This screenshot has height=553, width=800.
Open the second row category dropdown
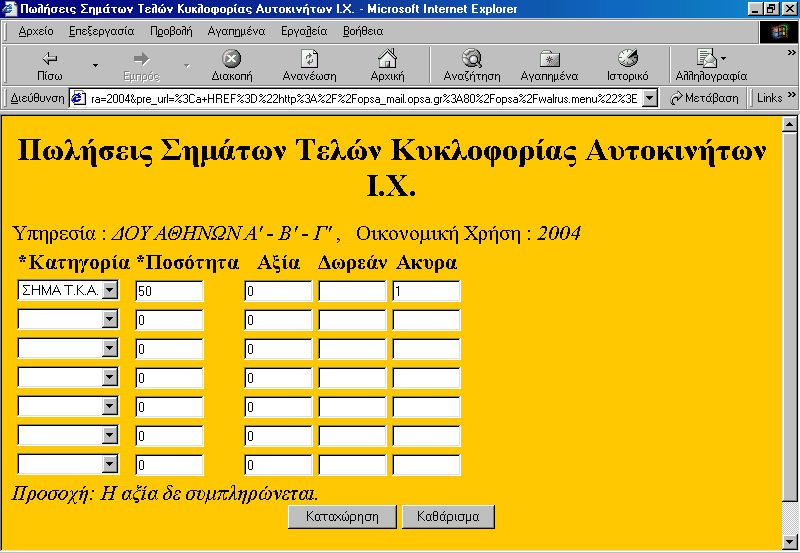[x=110, y=320]
